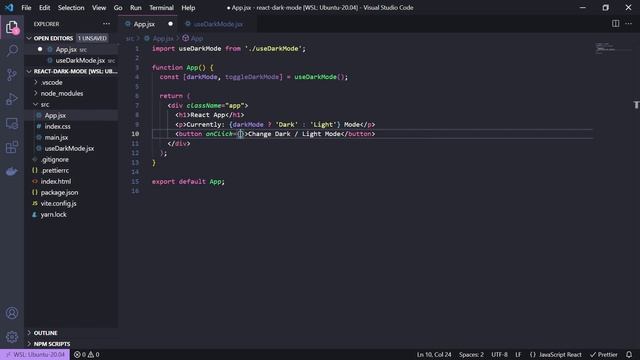The height and width of the screenshot is (360, 640).
Task: Expand the Outline section
Action: click(45, 333)
